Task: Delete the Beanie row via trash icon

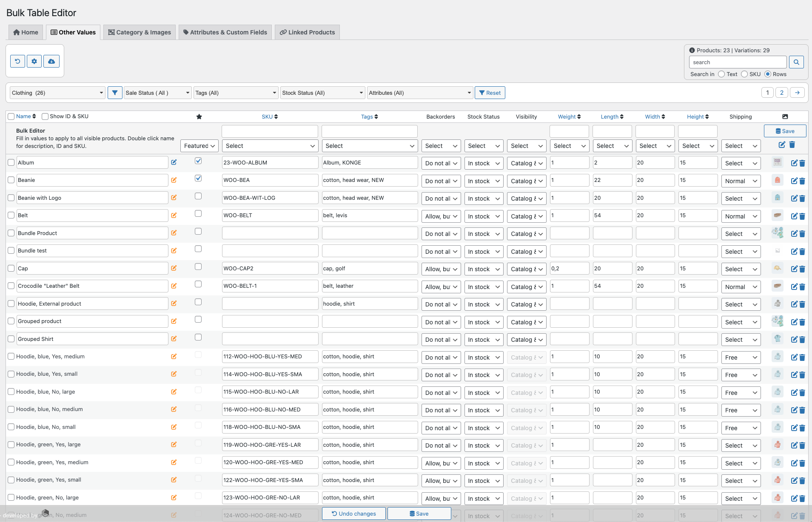Action: pyautogui.click(x=802, y=181)
